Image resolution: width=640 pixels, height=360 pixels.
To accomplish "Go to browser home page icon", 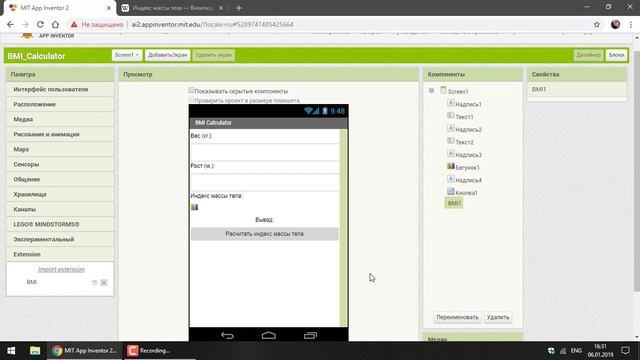I will point(56,24).
